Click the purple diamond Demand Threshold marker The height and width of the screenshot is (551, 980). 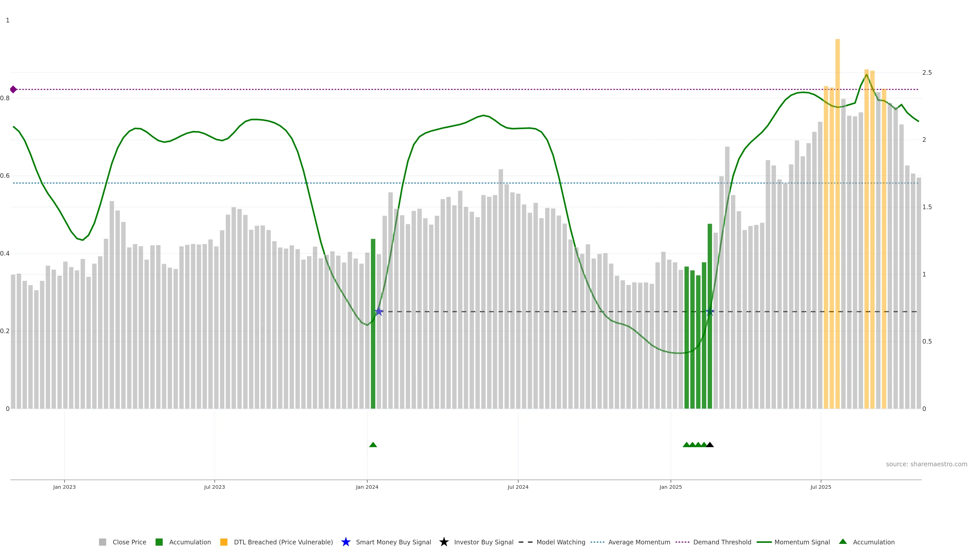point(13,89)
